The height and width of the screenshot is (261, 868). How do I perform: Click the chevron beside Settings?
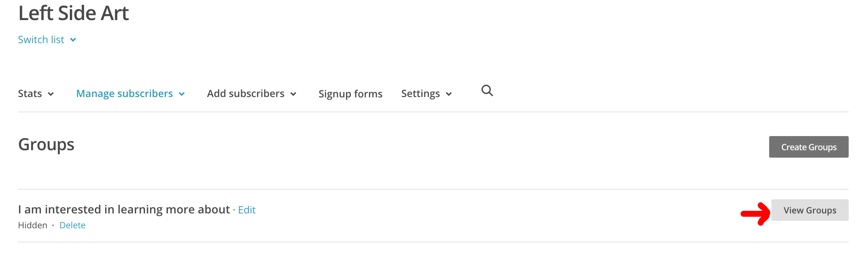(x=449, y=94)
